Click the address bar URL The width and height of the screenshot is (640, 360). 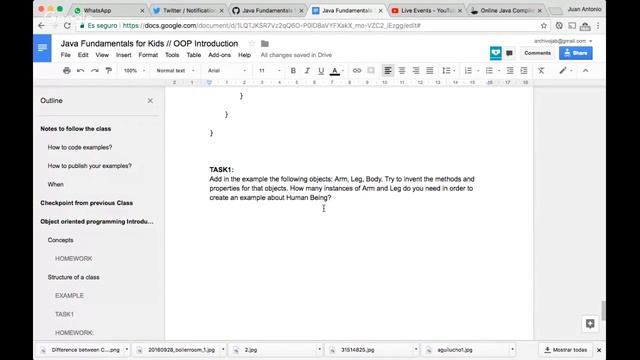pos(271,26)
